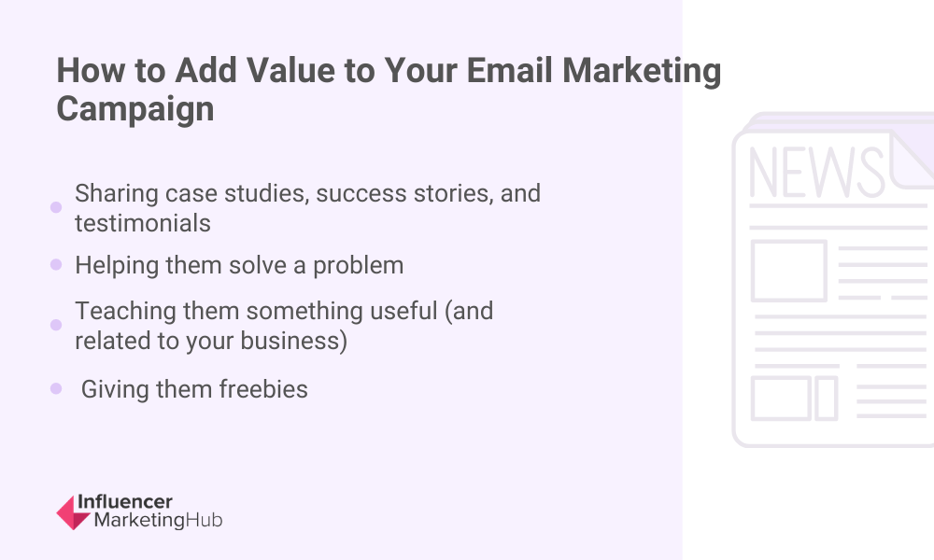Click the bullet dot beside Giving them freebies
934x560 pixels.
click(x=56, y=388)
